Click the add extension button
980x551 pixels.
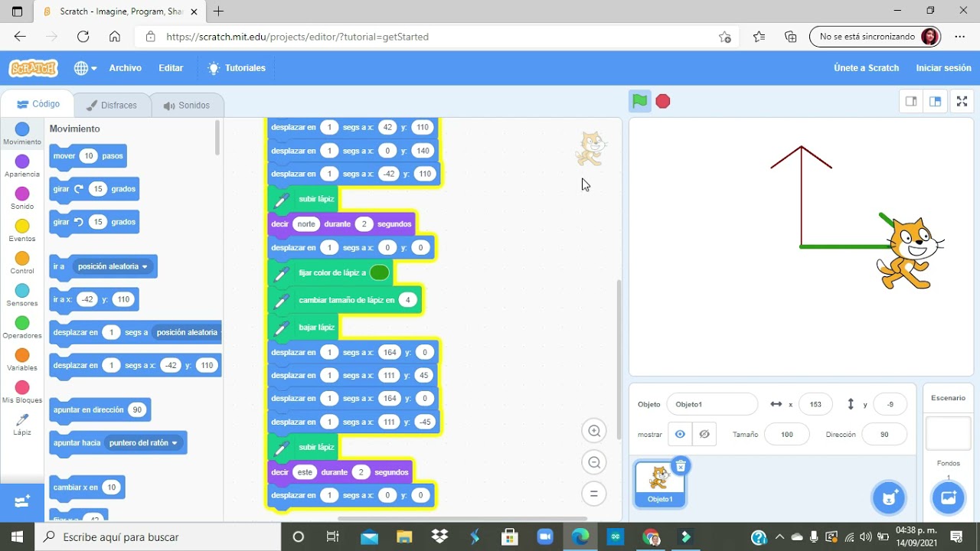click(x=22, y=502)
